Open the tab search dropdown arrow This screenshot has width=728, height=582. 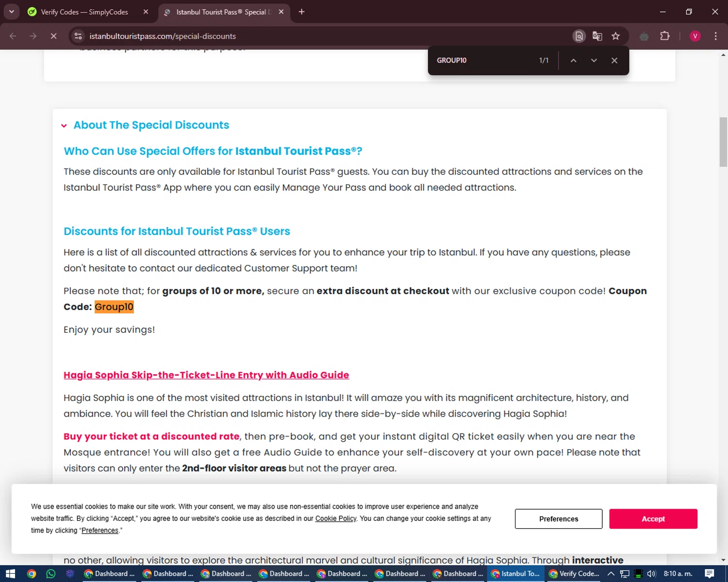11,12
